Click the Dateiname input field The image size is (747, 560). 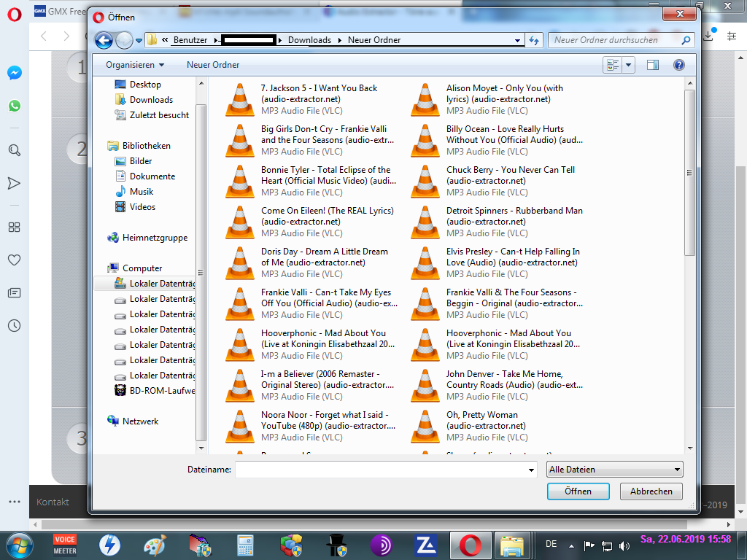click(x=386, y=470)
